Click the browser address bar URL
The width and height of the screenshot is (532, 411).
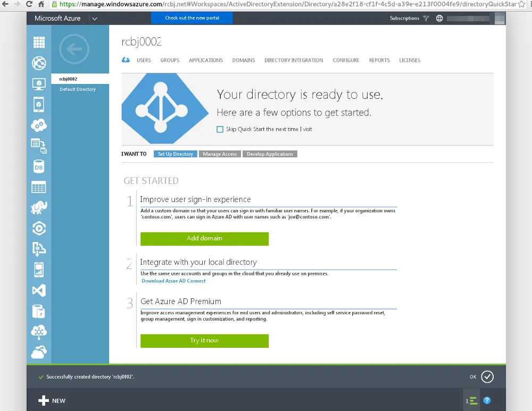click(x=288, y=4)
